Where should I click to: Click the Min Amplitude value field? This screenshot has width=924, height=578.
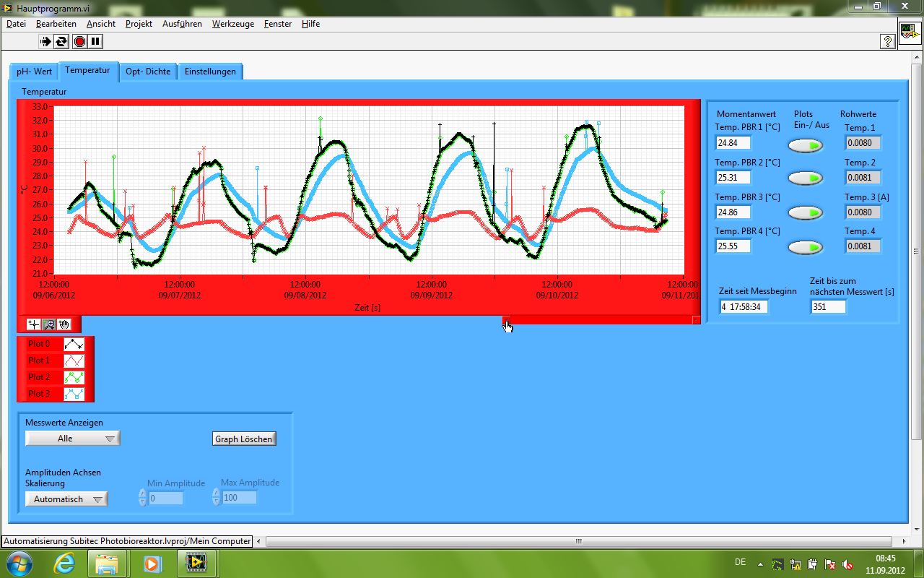pos(165,498)
